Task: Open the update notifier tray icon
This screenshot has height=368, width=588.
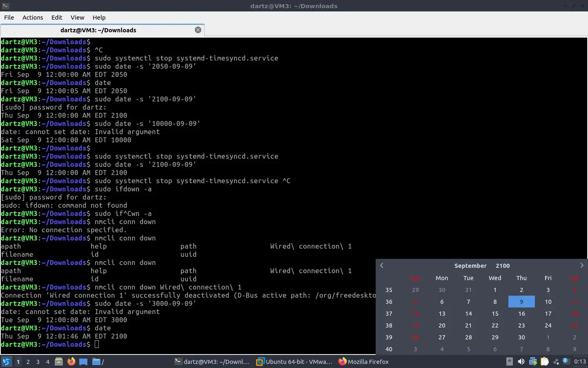Action: (566, 361)
